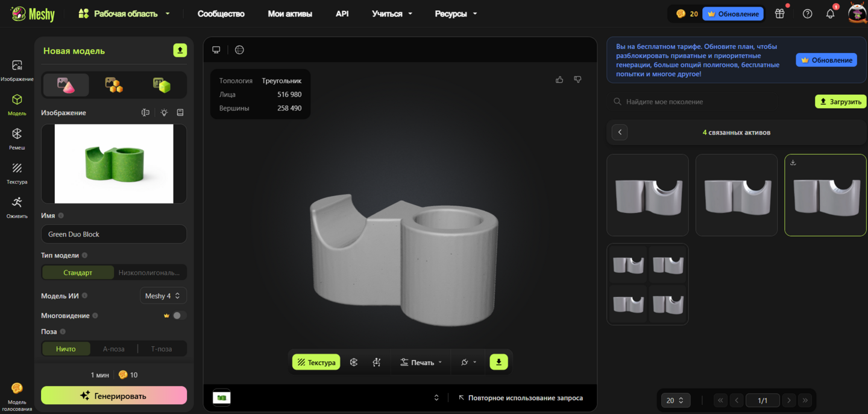The image size is (868, 414).
Task: Click the image prompt helper icon left of lightbulb
Action: [145, 113]
